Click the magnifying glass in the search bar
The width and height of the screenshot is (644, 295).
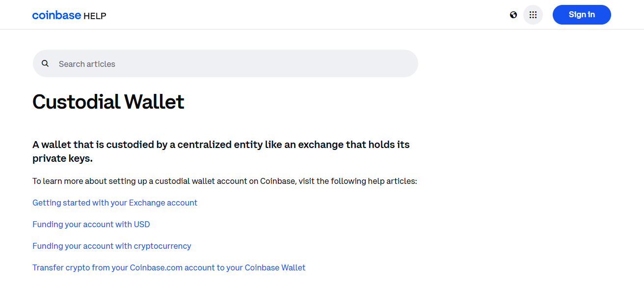[45, 63]
